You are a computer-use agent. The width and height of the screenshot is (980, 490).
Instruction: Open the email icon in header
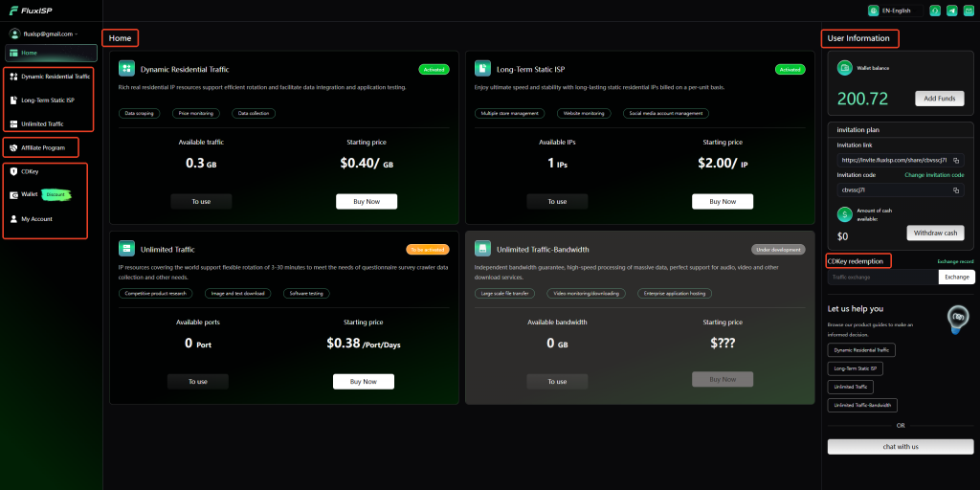(x=969, y=11)
